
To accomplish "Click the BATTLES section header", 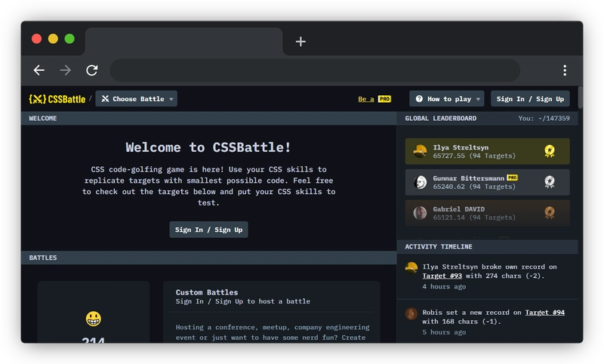I will (x=209, y=258).
